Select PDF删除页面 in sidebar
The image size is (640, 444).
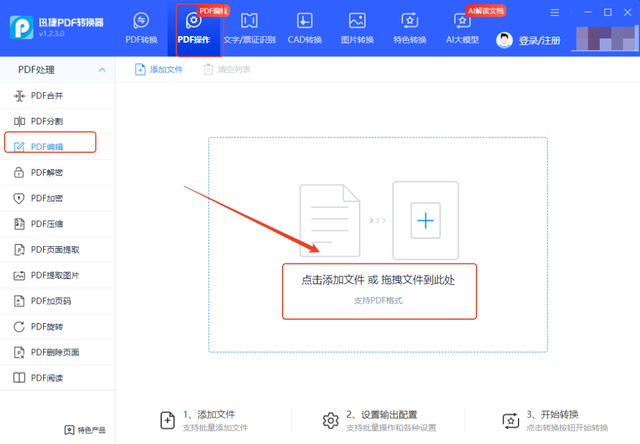(x=58, y=352)
